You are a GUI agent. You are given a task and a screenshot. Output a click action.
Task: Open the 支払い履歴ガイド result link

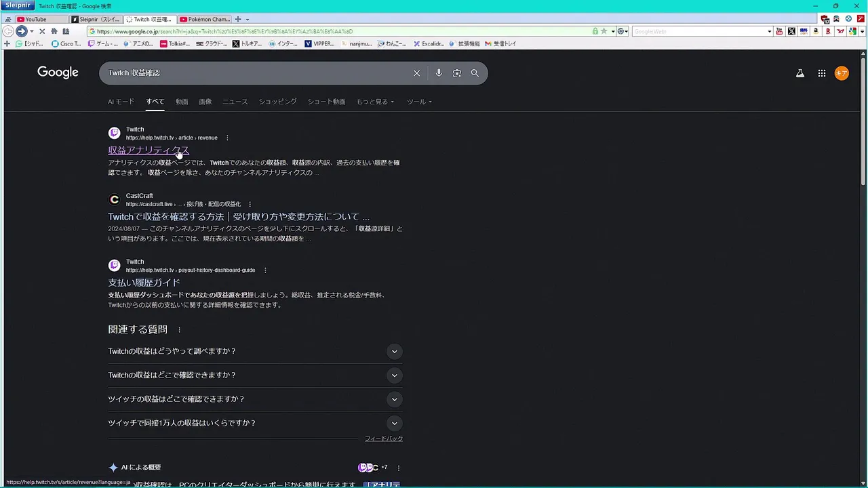tap(144, 283)
